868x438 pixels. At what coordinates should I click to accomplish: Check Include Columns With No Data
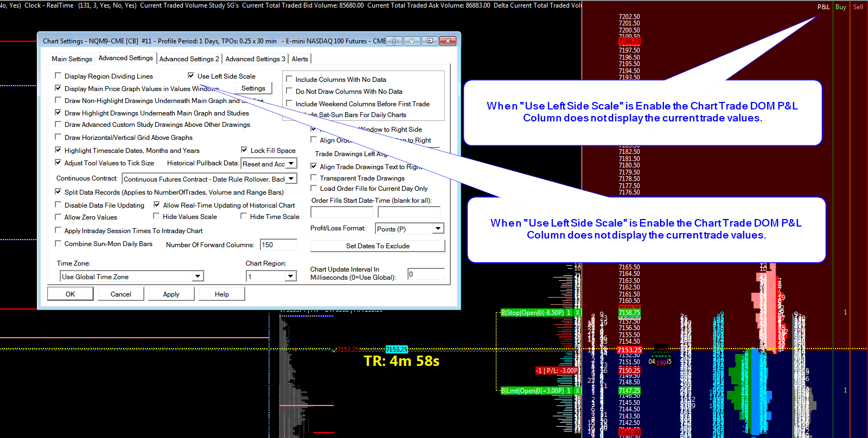289,79
